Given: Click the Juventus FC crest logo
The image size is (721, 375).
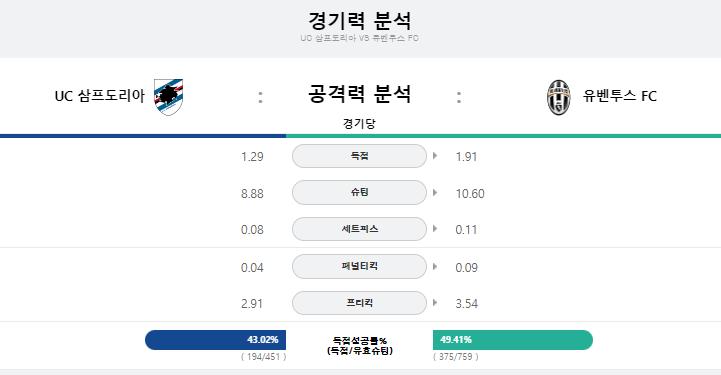Looking at the screenshot, I should [x=559, y=97].
